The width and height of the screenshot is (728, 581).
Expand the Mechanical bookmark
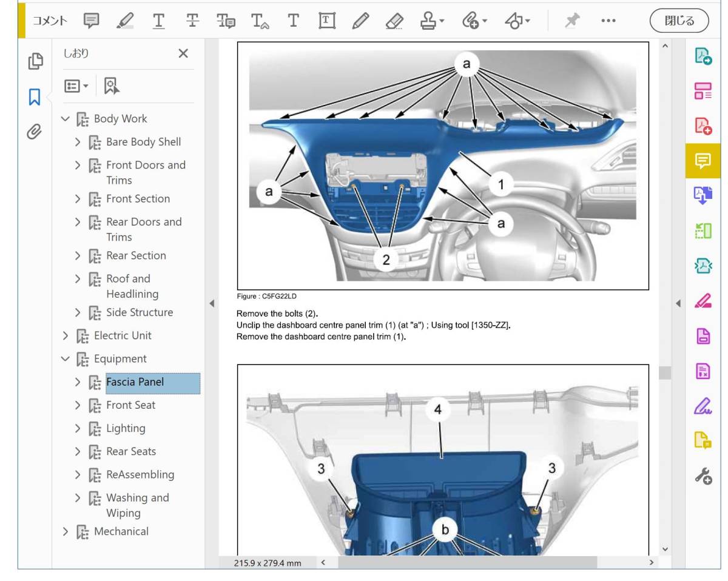[x=66, y=532]
